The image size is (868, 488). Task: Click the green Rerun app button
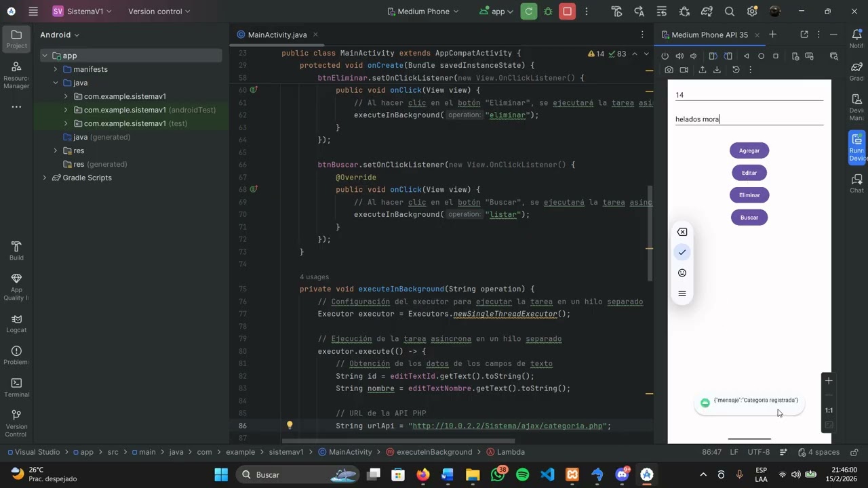tap(529, 12)
